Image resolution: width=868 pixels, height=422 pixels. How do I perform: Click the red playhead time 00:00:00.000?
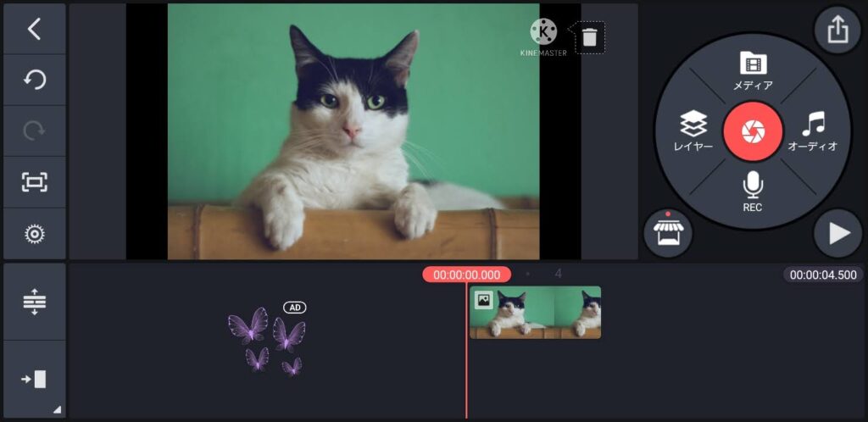[x=466, y=275]
